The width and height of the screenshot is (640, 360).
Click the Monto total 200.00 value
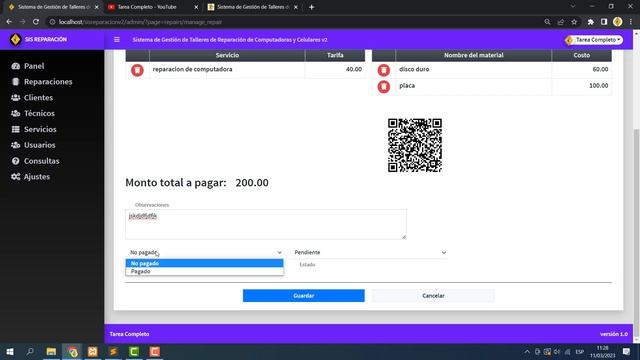point(252,182)
